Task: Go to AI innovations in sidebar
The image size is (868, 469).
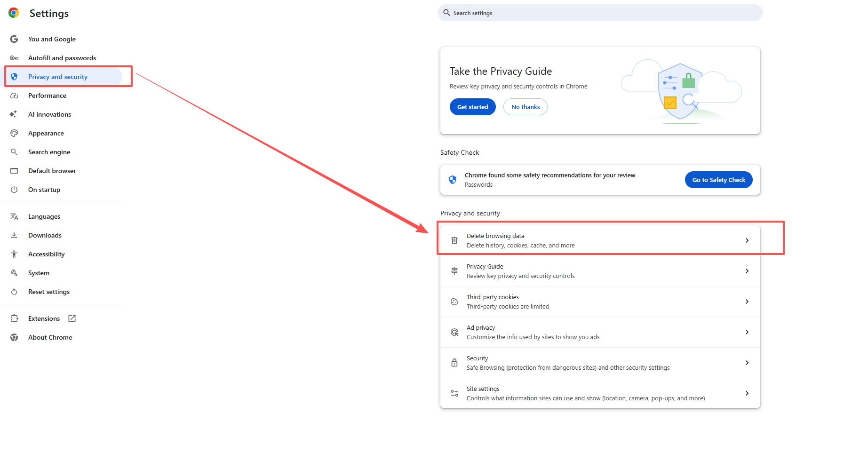Action: coord(49,114)
